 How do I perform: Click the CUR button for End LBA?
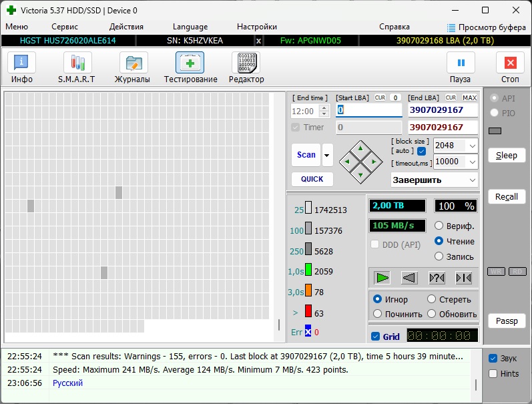click(x=451, y=97)
